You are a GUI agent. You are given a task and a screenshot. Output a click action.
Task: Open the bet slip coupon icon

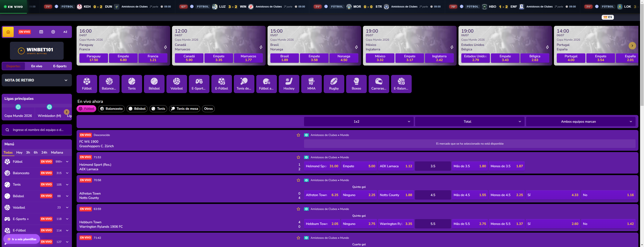pos(41,32)
